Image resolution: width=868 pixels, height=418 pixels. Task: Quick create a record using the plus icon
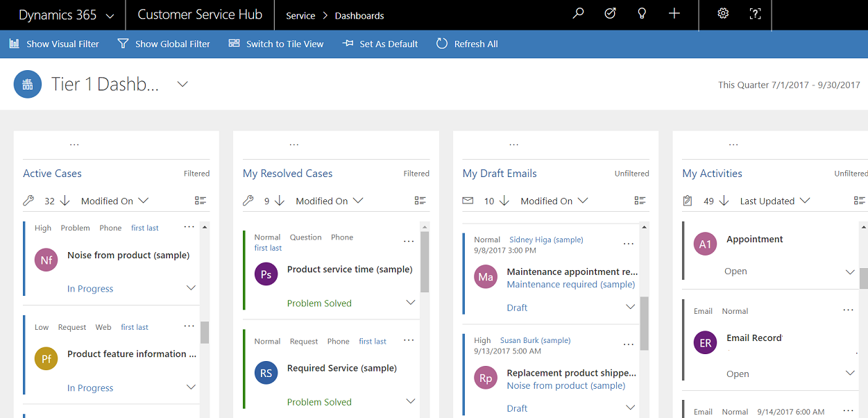point(674,13)
